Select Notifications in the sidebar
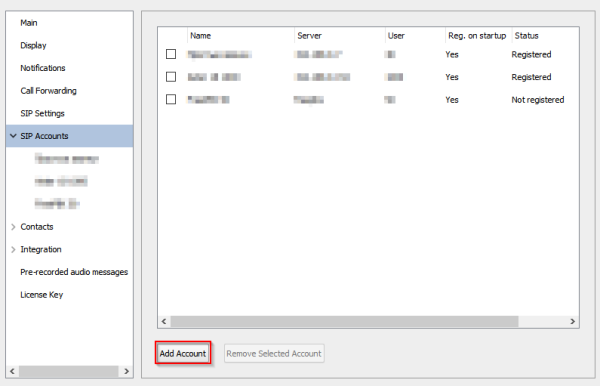 click(x=43, y=68)
